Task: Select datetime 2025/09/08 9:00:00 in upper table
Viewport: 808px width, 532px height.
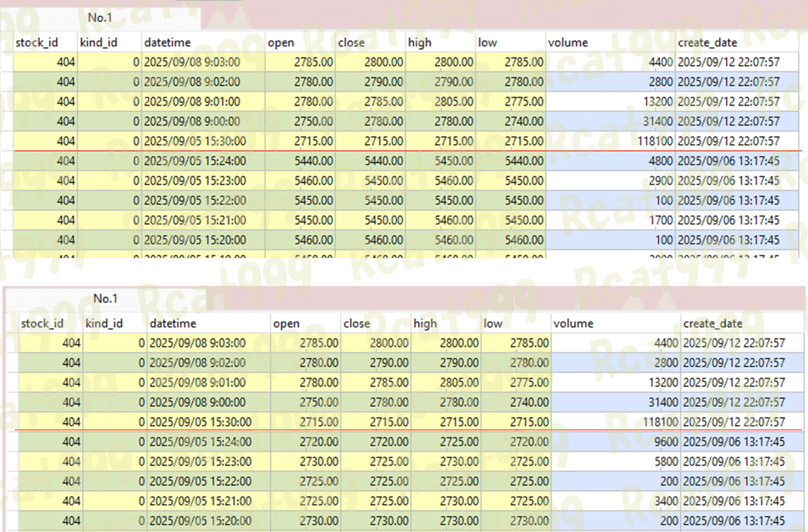Action: [203, 121]
